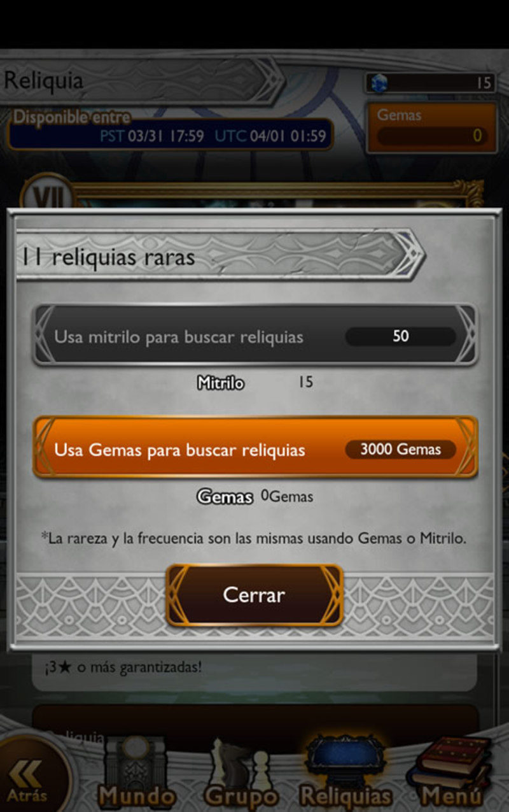Screen dimensions: 509x812
Task: Tap the mithril crystal icon at top
Action: [x=380, y=83]
